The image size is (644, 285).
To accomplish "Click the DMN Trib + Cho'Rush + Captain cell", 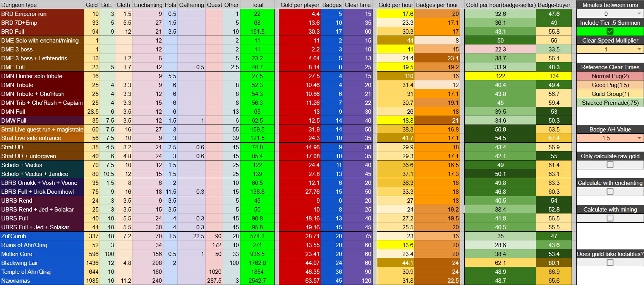I will (42, 103).
